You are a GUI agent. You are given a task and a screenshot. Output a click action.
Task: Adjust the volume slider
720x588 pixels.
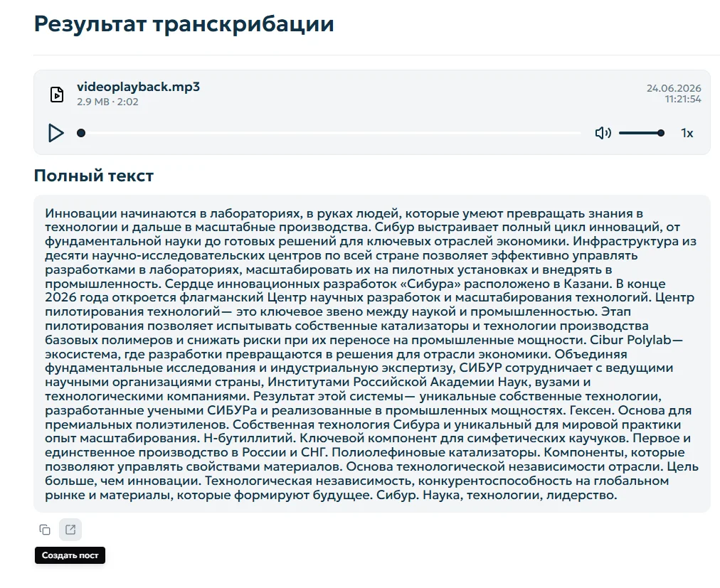(642, 133)
